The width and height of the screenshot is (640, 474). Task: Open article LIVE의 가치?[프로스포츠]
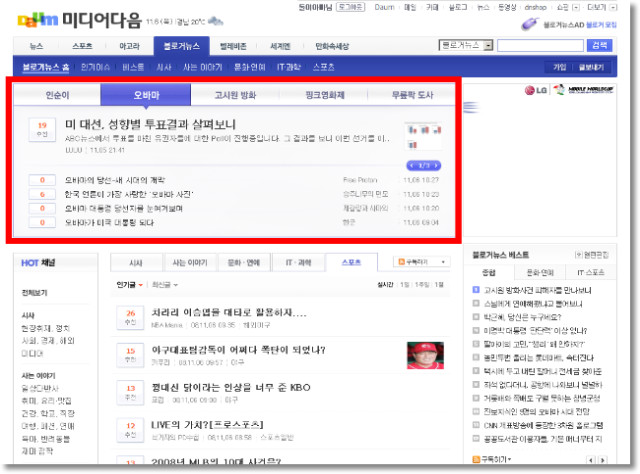[207, 425]
